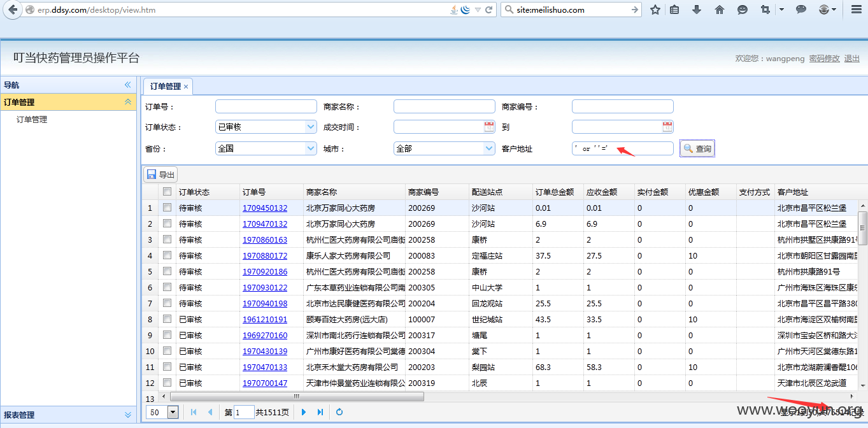
Task: Click the 客户地址 input field
Action: (x=622, y=148)
